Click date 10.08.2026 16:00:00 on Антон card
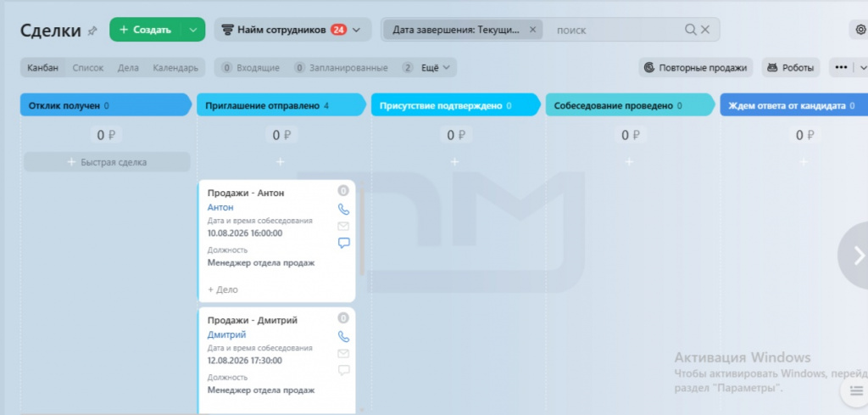Image resolution: width=868 pixels, height=415 pixels. 245,233
